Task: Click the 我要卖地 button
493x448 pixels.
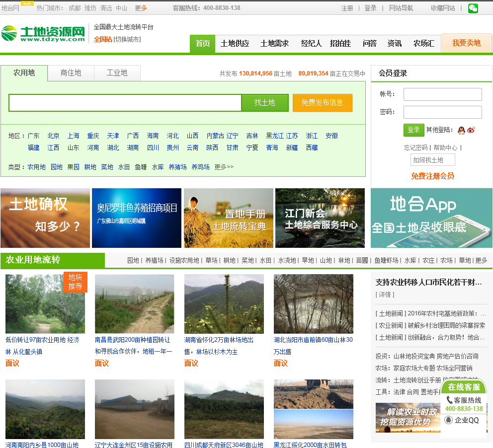Action: (466, 43)
